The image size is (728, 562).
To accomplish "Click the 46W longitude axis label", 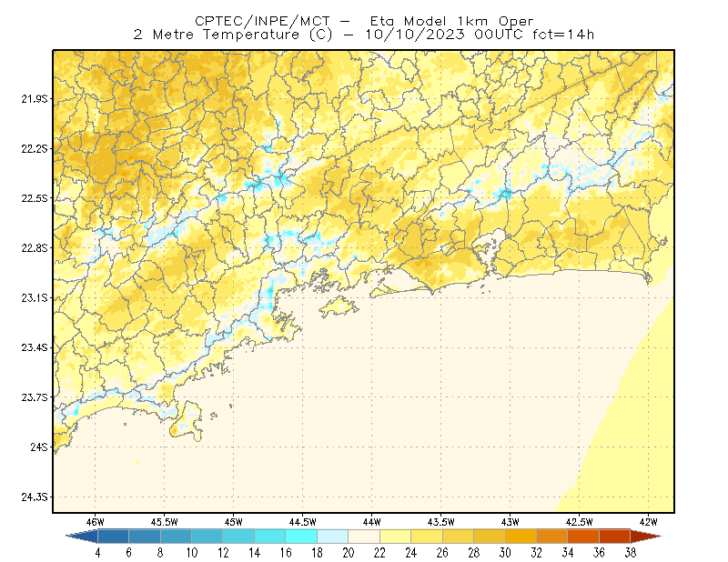I will pyautogui.click(x=96, y=522).
